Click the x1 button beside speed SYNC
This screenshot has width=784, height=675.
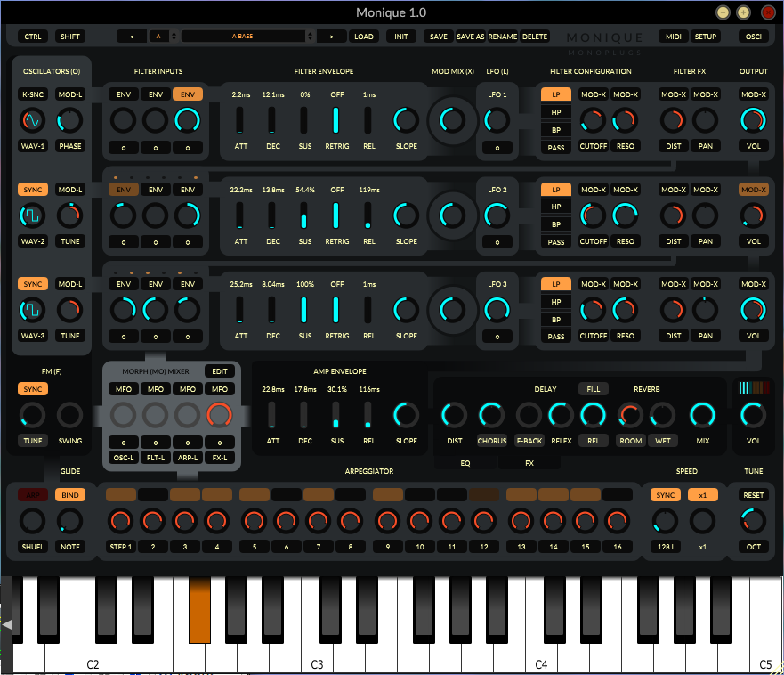[702, 495]
